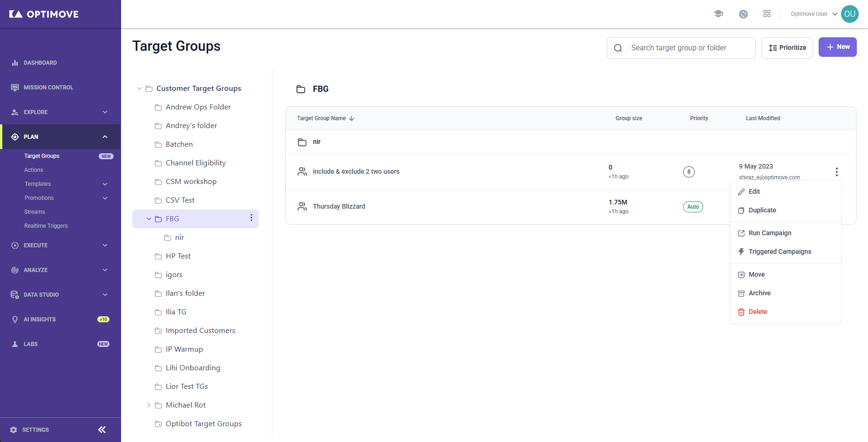
Task: Expand the Data Studio menu chevron
Action: click(x=105, y=295)
